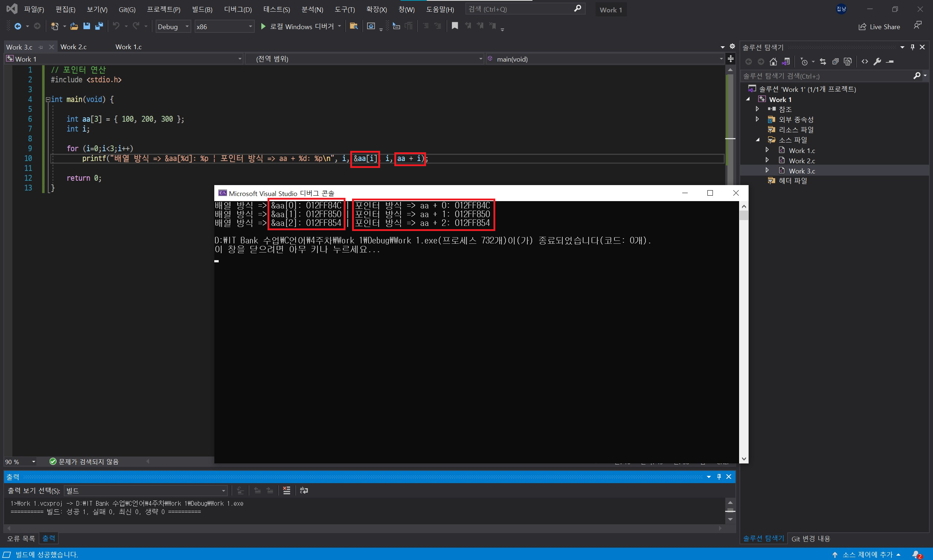Click the Solution Explorer home icon
933x560 pixels.
pos(773,62)
